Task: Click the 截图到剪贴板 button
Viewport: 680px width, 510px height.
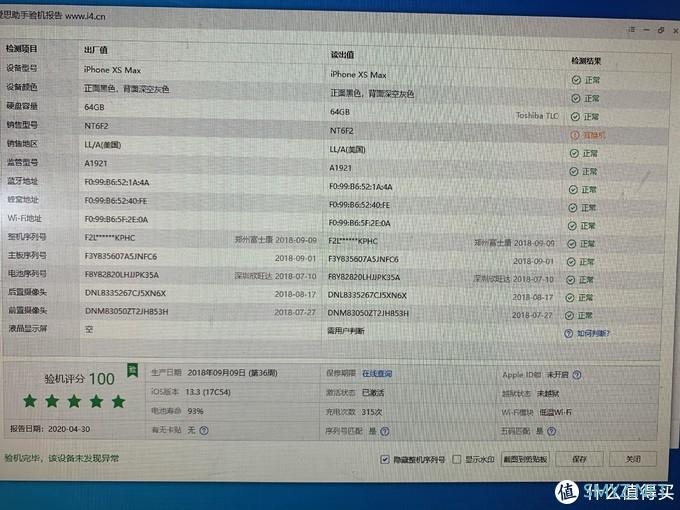Action: pos(525,459)
